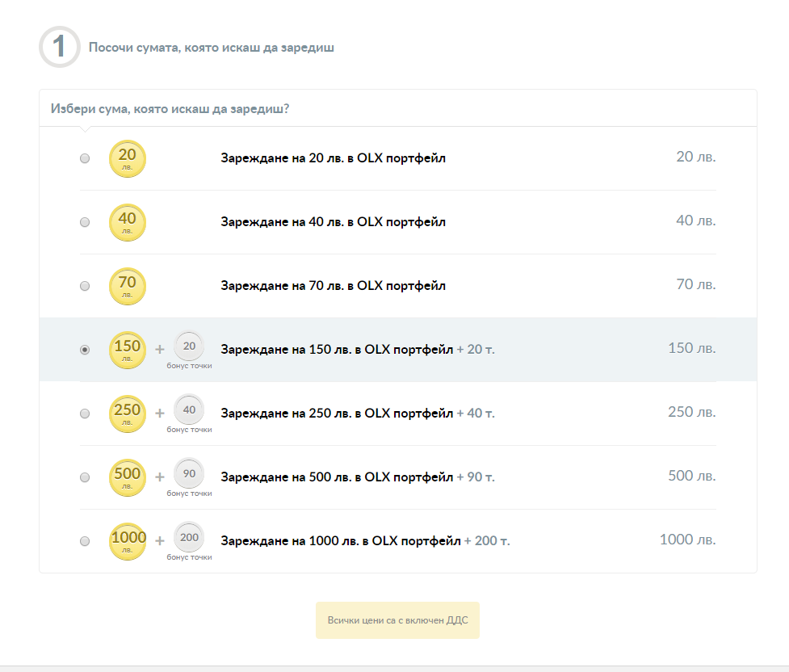Click the silver 90 bonus points coin

(x=189, y=473)
